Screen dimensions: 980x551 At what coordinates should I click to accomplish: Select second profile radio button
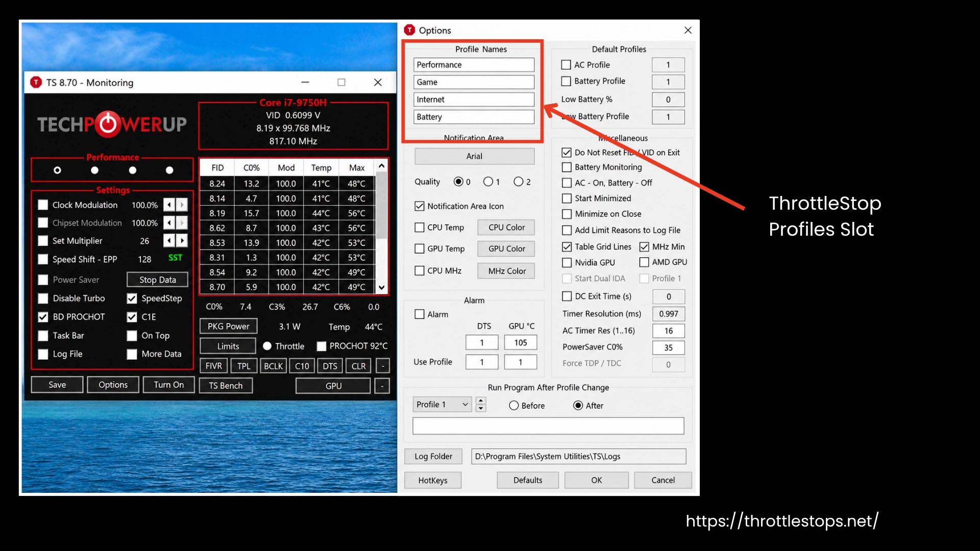pos(94,170)
